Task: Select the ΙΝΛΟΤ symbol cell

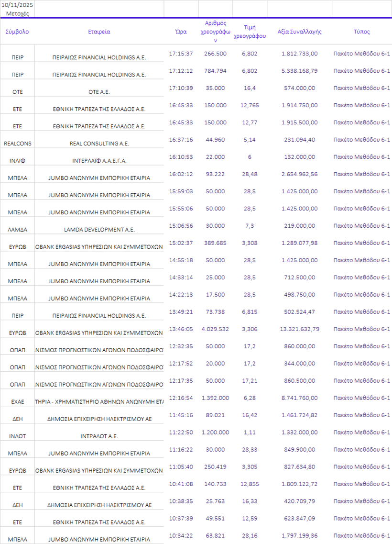Action: 17,436
